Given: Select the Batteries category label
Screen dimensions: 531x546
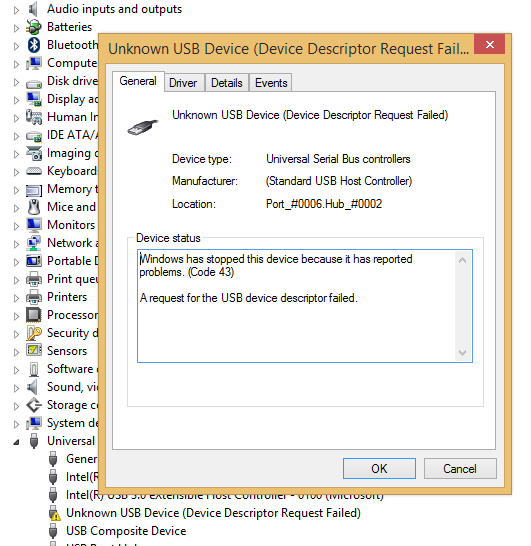Looking at the screenshot, I should tap(69, 27).
